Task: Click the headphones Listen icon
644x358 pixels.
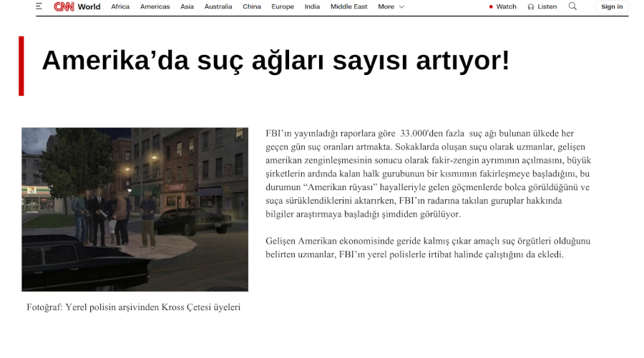Action: click(x=531, y=6)
